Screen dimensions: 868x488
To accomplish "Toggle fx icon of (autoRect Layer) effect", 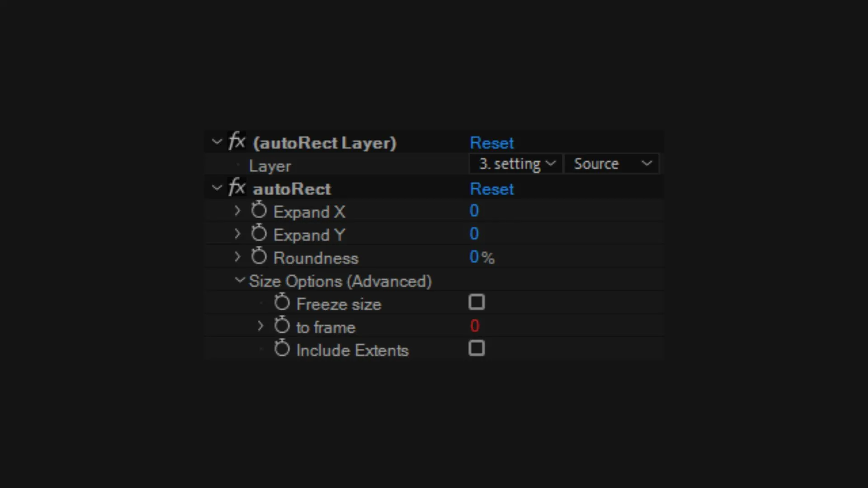I will tap(237, 141).
